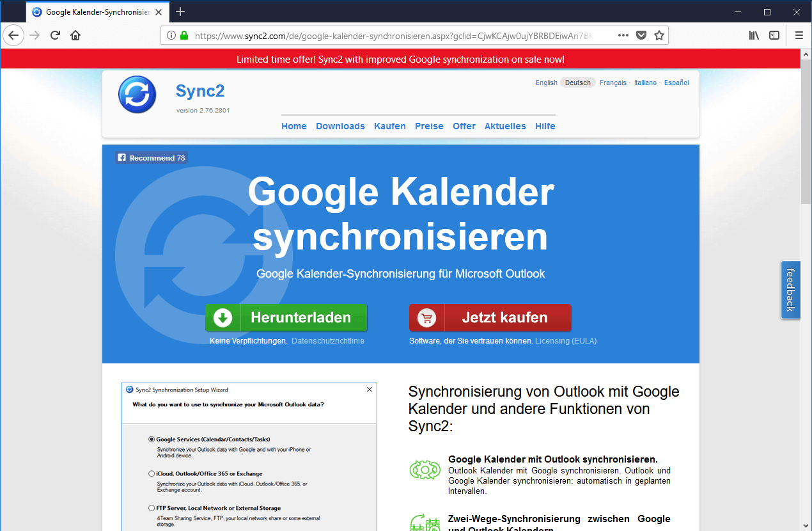
Task: Open the Firefox hamburger menu
Action: (799, 35)
